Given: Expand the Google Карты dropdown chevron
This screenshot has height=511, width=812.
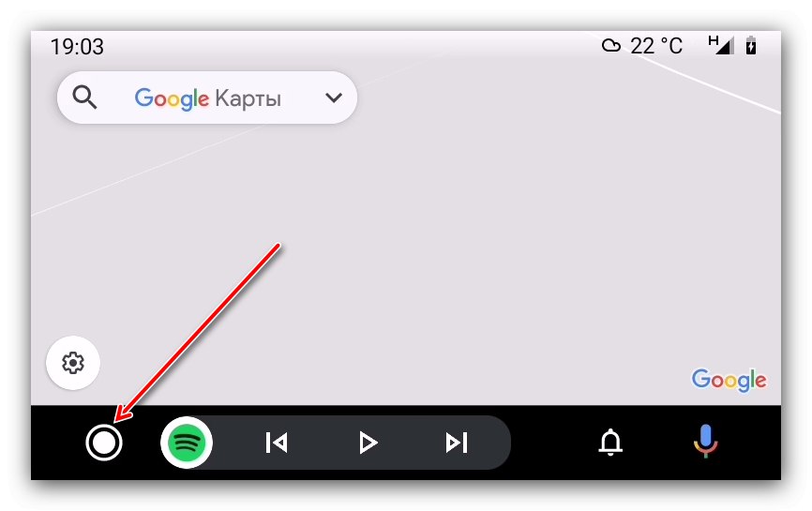Looking at the screenshot, I should pos(334,98).
